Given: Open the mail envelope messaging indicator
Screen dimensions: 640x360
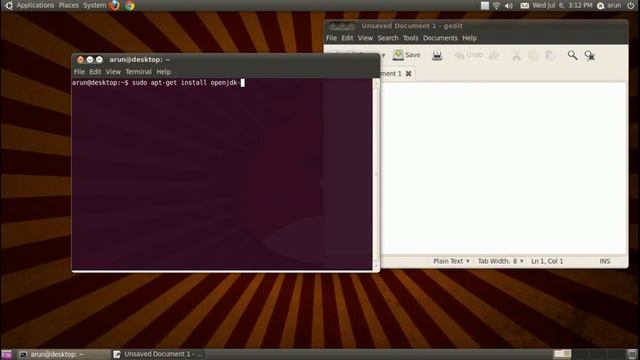Looking at the screenshot, I should click(524, 5).
